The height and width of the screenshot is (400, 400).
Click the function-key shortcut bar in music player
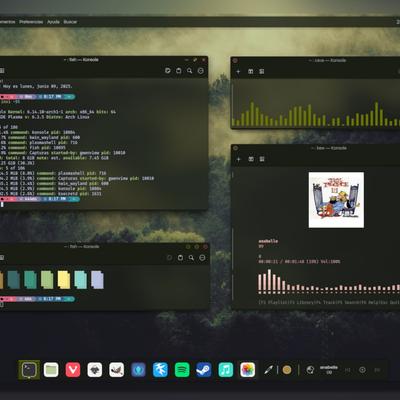(x=329, y=302)
